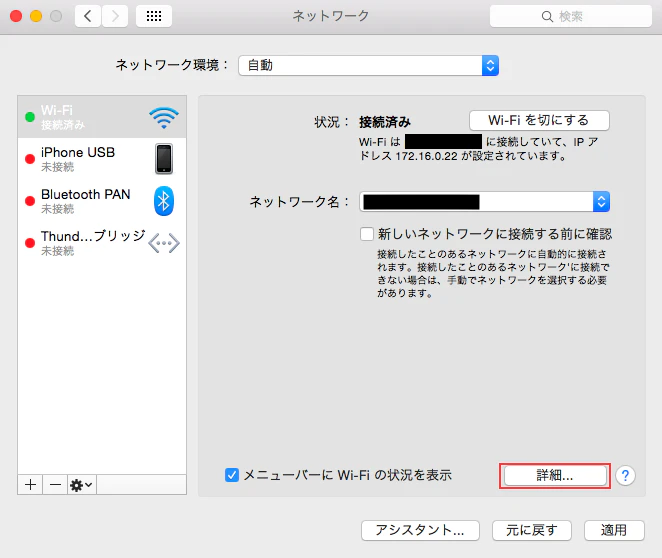Click the iPhone device icon
Image resolution: width=662 pixels, height=558 pixels.
click(x=164, y=159)
